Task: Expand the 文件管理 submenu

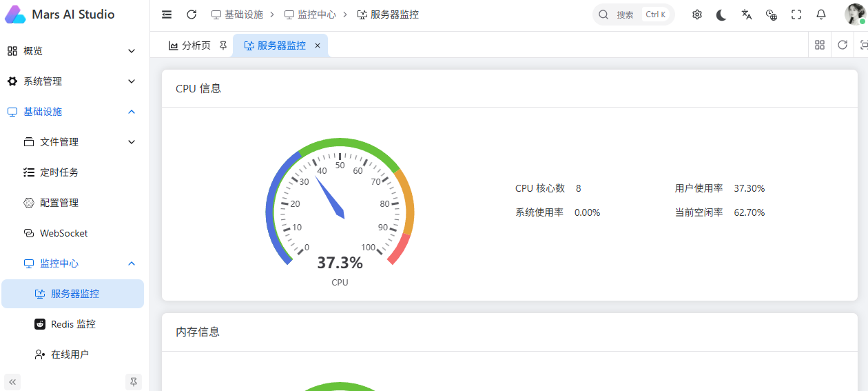Action: [x=72, y=142]
